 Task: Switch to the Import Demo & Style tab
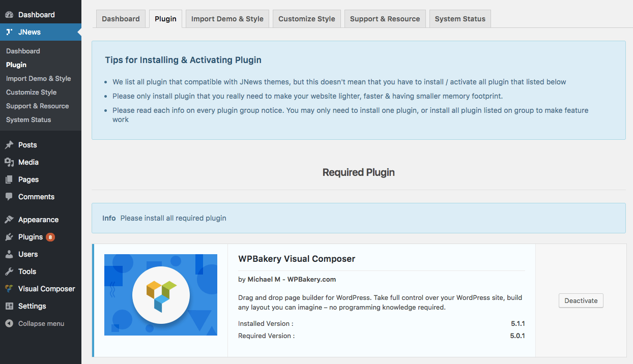pos(227,19)
